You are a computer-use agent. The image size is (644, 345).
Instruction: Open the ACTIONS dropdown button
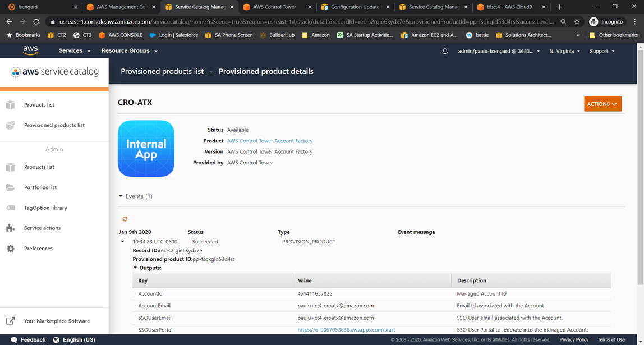point(602,104)
